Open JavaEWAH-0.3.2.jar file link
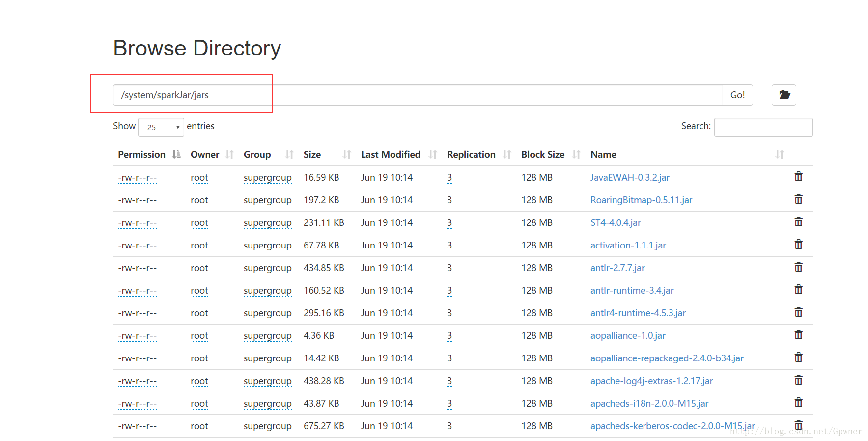Screen dimensions: 868x441 pos(630,177)
